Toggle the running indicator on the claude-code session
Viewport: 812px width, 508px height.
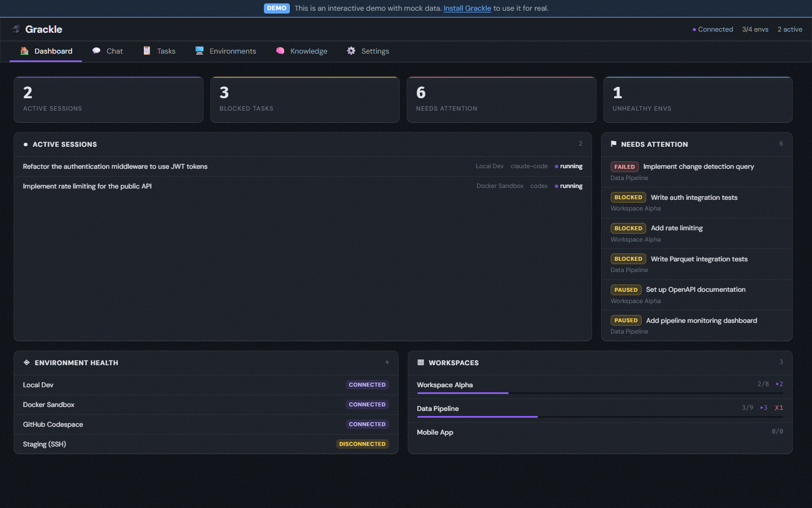568,166
